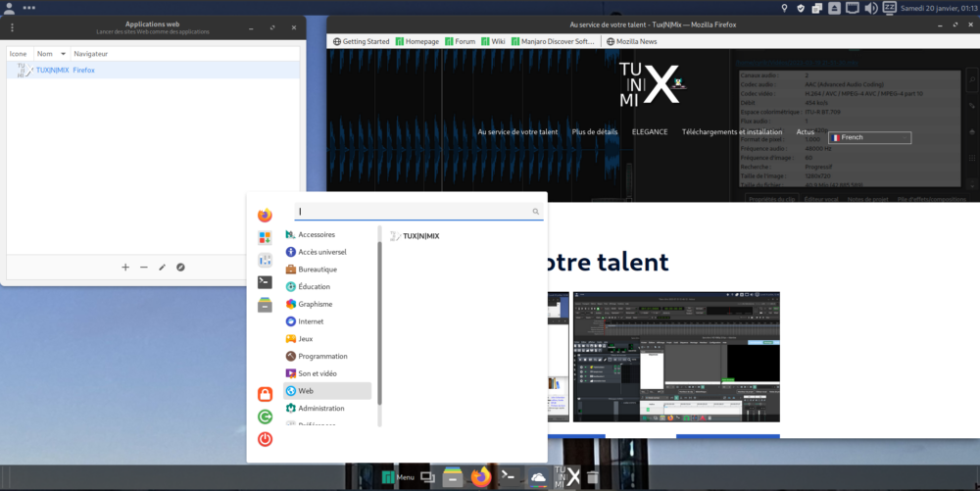Screen dimensions: 980x491
Task: Click the location pin icon in top panel
Action: click(784, 8)
